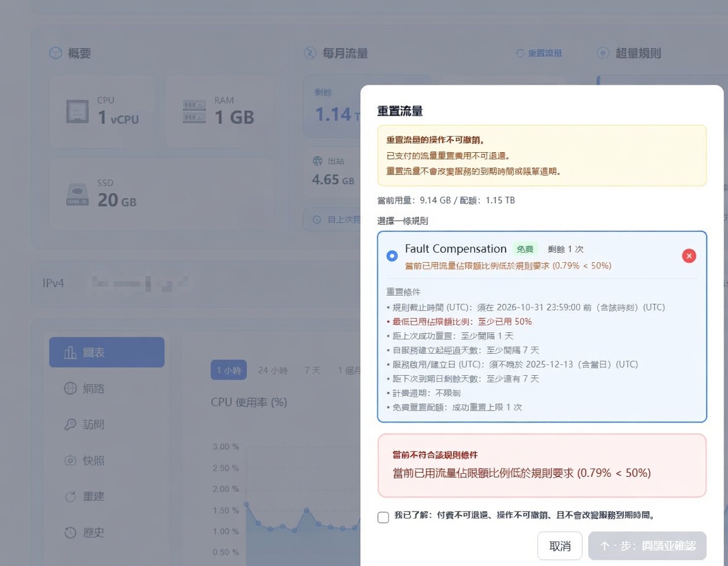The width and height of the screenshot is (728, 566).
Task: Click 下一步: 閱讀並確認 to proceed
Action: (646, 545)
